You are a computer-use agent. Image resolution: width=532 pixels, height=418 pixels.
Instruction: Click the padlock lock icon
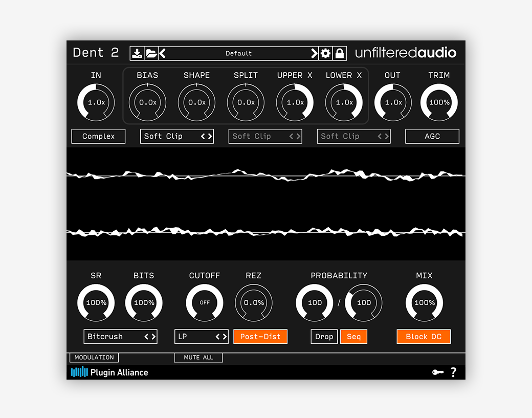pos(340,53)
